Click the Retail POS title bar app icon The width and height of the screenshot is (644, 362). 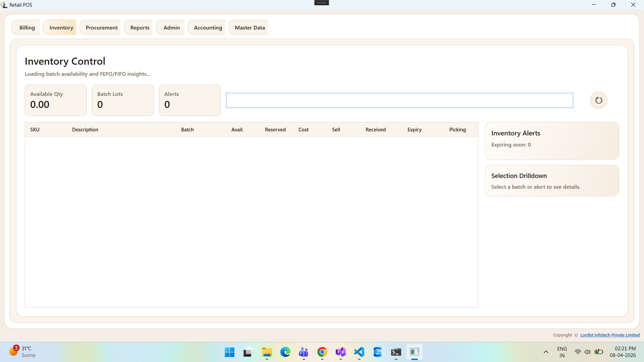4,5
